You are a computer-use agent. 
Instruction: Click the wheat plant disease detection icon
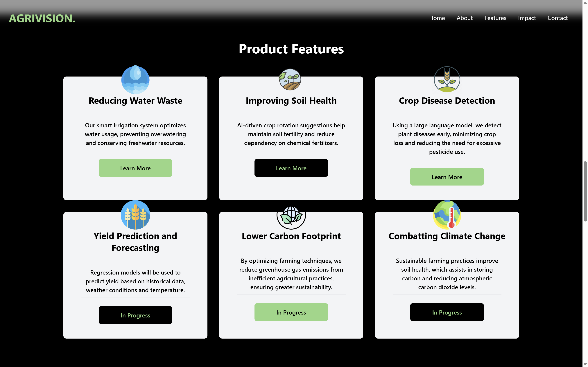click(x=447, y=79)
